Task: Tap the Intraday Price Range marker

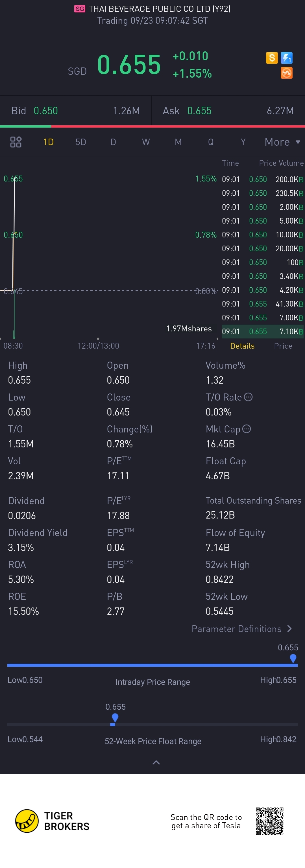Action: coord(293,658)
